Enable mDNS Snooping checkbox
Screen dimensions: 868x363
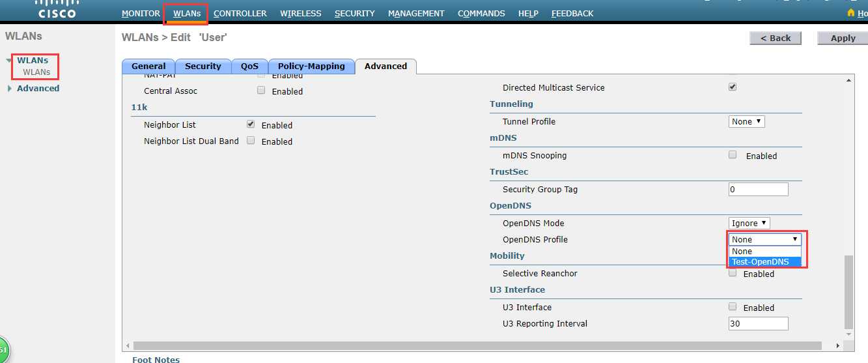(x=733, y=155)
